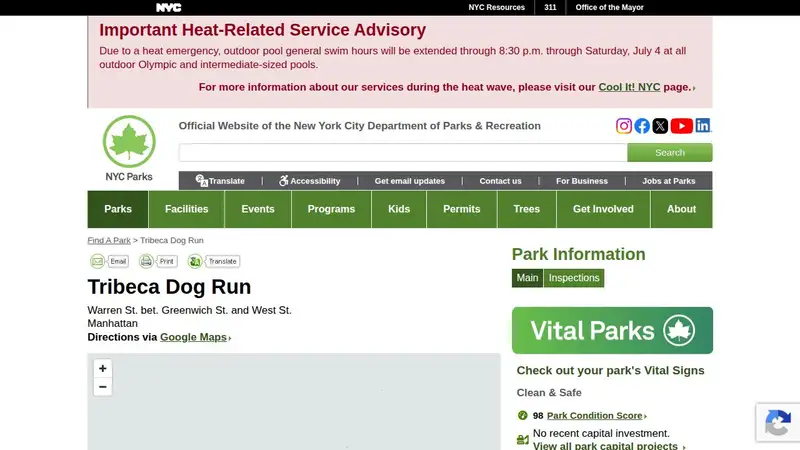Click the Translate icon below the breadcrumb
This screenshot has width=800, height=450.
point(214,261)
